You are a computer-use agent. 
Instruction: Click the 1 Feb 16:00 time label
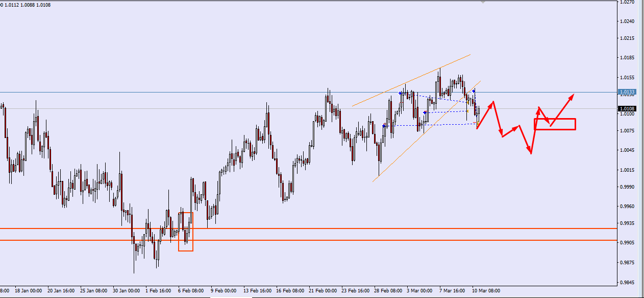pyautogui.click(x=158, y=290)
